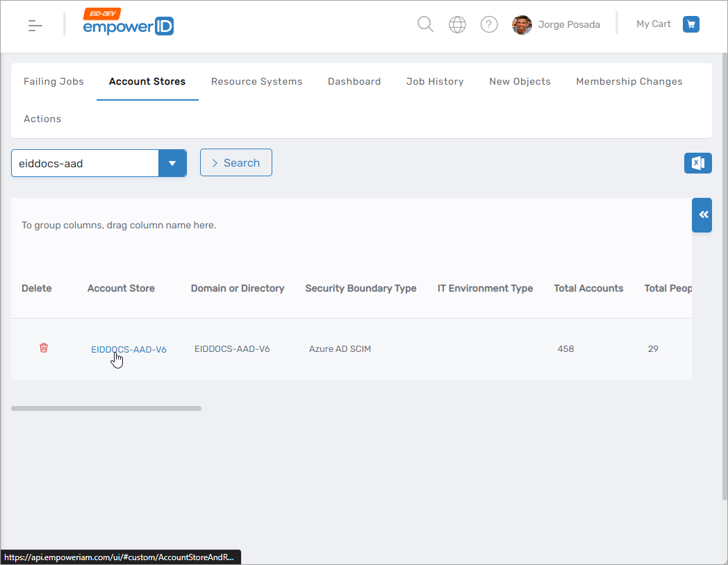
Task: Sort by the Total Accounts column header
Action: tap(588, 289)
